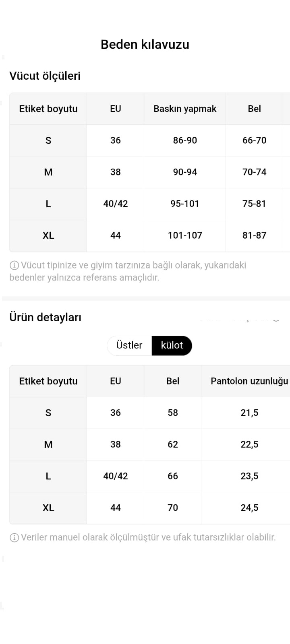Switch to the Üstler tab

pos(129,345)
